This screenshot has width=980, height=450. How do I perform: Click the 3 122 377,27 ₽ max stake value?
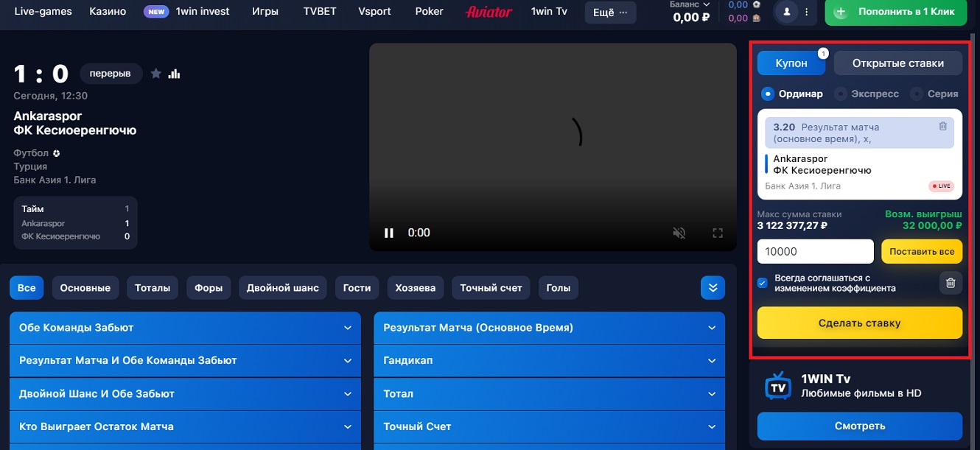792,226
